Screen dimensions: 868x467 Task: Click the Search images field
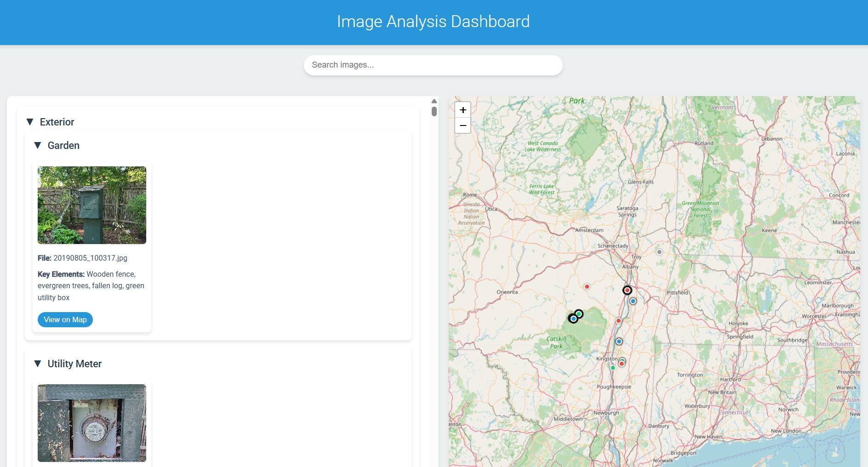(x=433, y=65)
